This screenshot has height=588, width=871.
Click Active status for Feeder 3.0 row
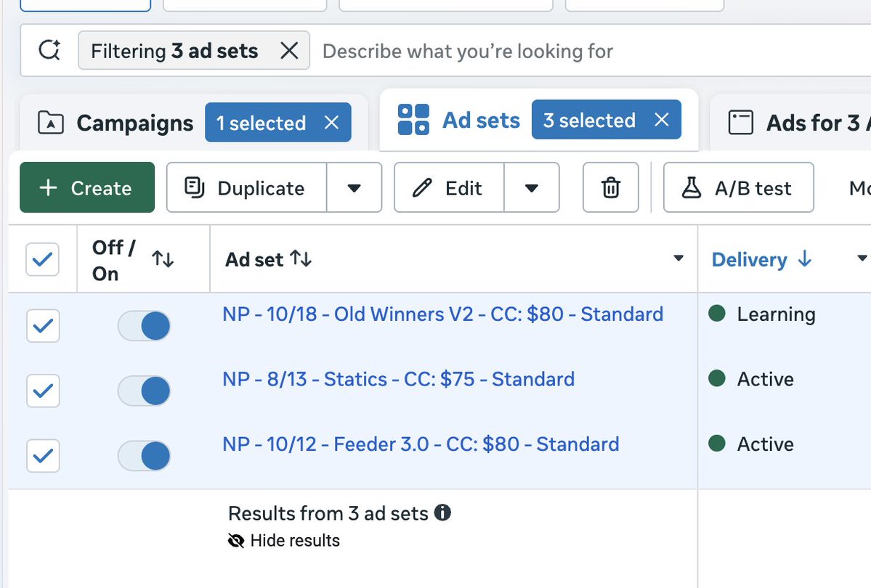(x=765, y=444)
